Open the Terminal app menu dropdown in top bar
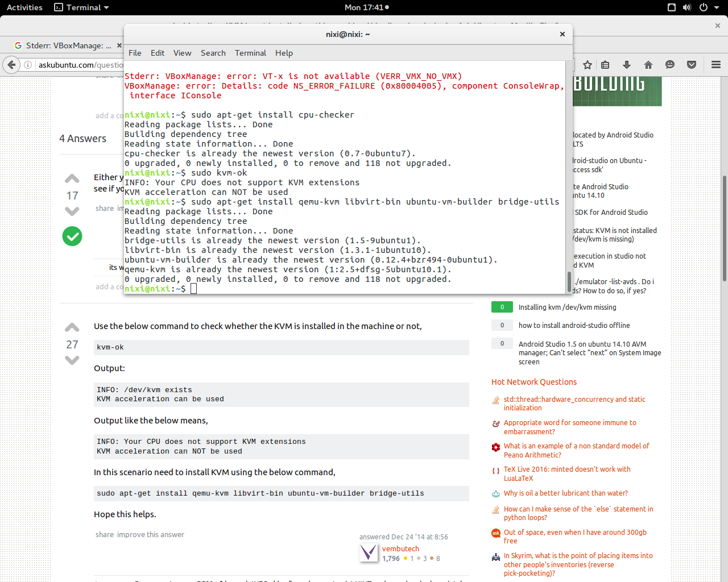Viewport: 728px width, 582px height. (x=81, y=7)
